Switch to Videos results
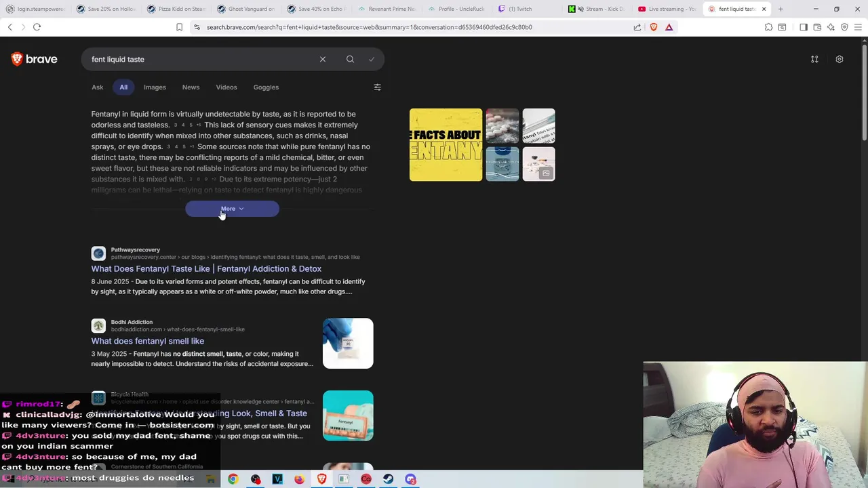The height and width of the screenshot is (488, 868). (x=226, y=87)
